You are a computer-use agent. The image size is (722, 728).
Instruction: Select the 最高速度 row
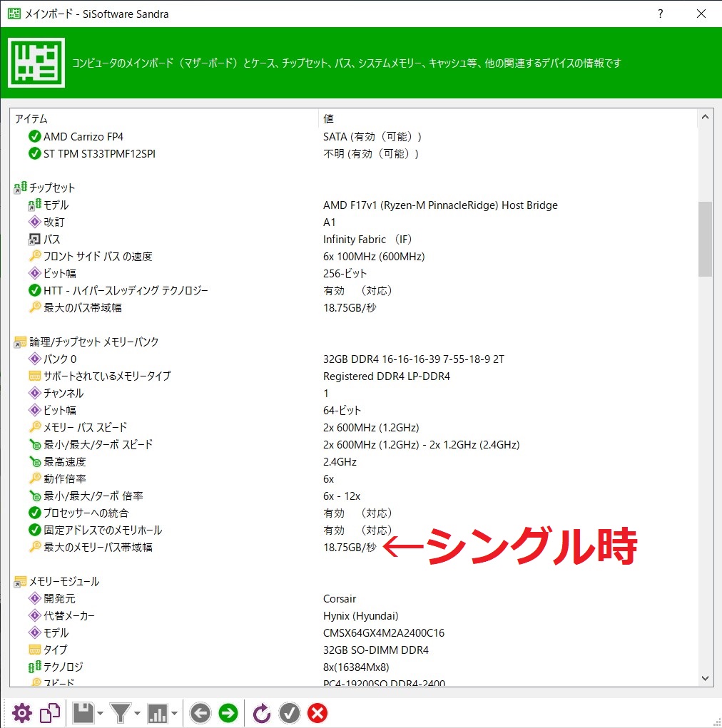tap(353, 461)
